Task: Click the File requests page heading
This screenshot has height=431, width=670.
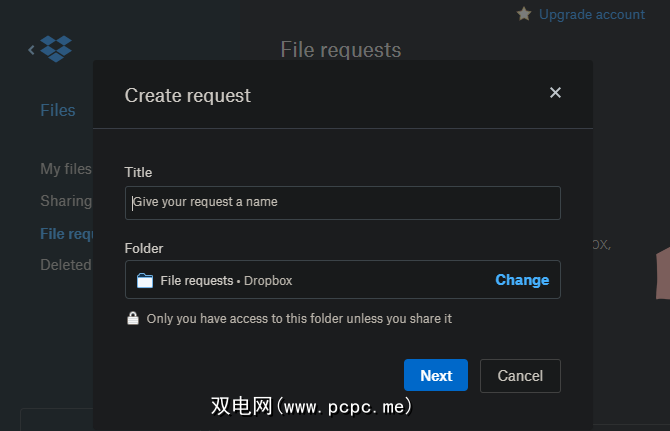Action: (x=340, y=50)
